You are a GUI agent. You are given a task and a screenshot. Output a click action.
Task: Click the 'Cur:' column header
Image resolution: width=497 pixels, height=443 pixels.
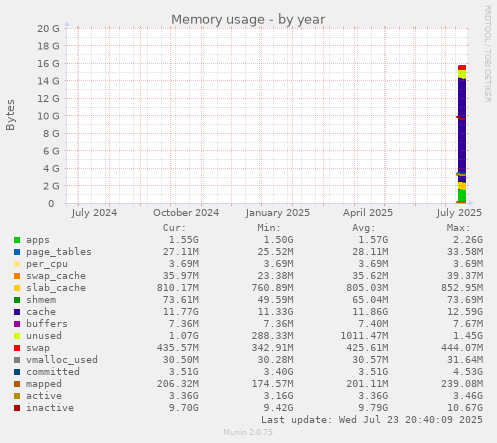pyautogui.click(x=174, y=228)
